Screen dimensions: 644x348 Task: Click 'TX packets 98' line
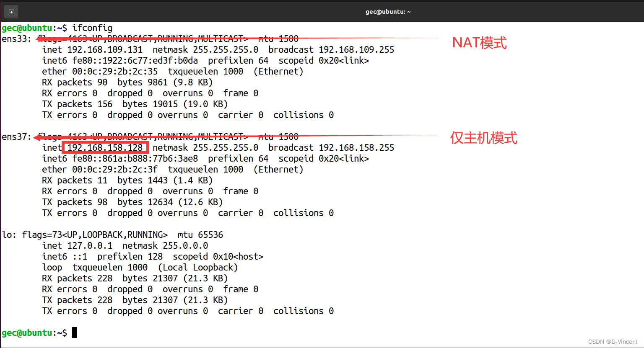coord(132,202)
